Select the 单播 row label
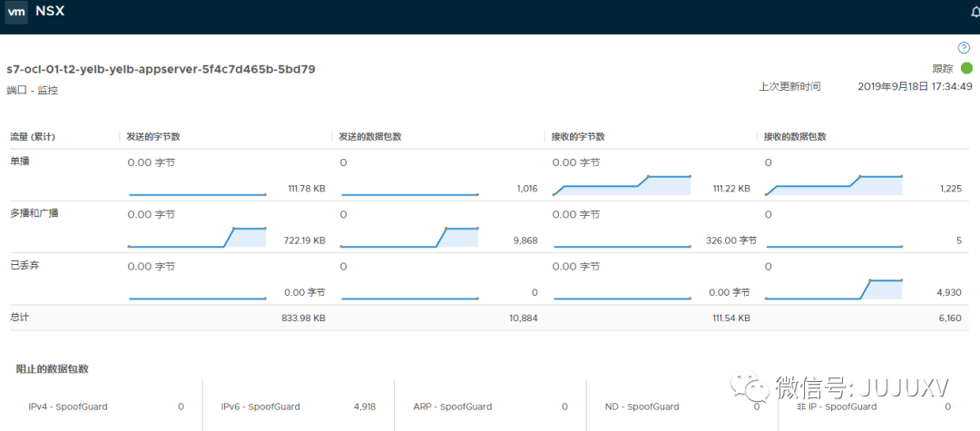 click(20, 161)
